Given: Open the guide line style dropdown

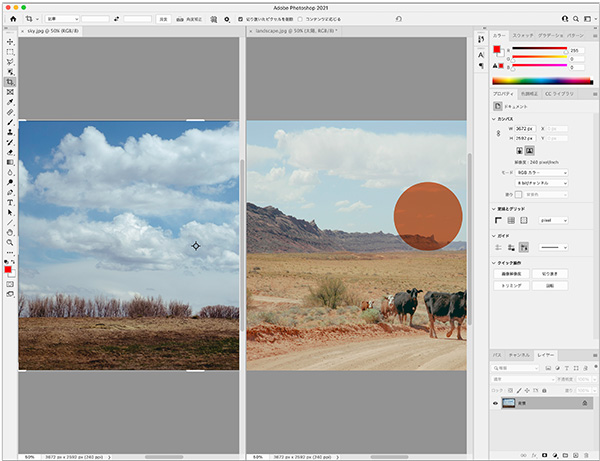Looking at the screenshot, I should (x=553, y=248).
